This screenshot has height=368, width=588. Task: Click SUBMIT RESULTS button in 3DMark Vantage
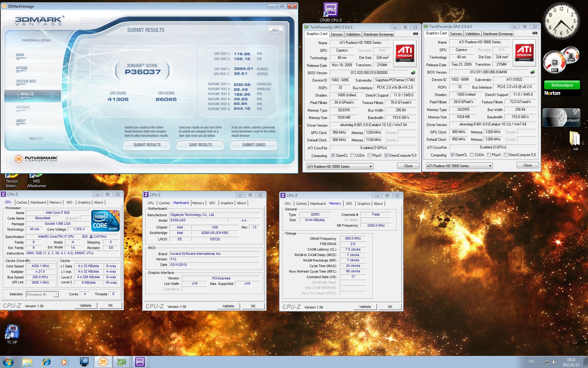pos(147,145)
